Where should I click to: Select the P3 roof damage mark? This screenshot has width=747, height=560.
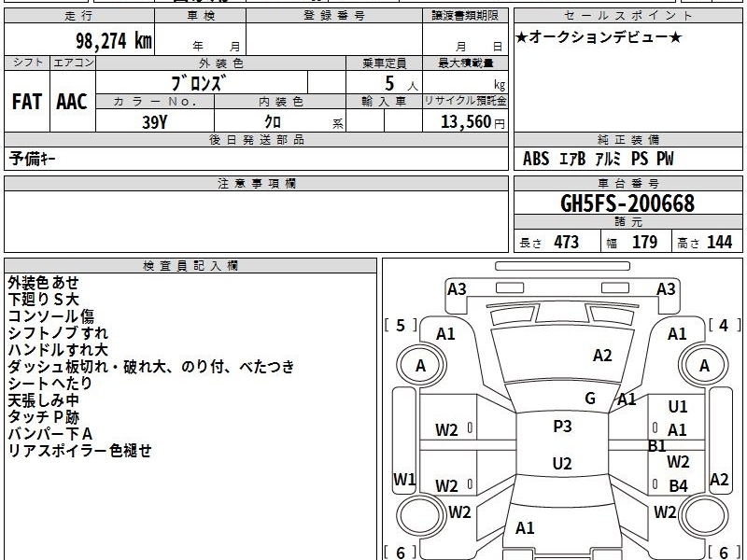point(562,426)
